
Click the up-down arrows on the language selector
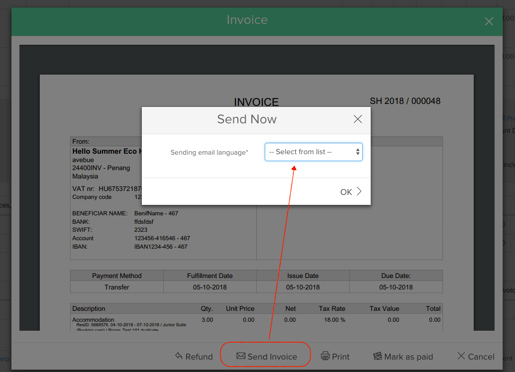click(x=357, y=152)
